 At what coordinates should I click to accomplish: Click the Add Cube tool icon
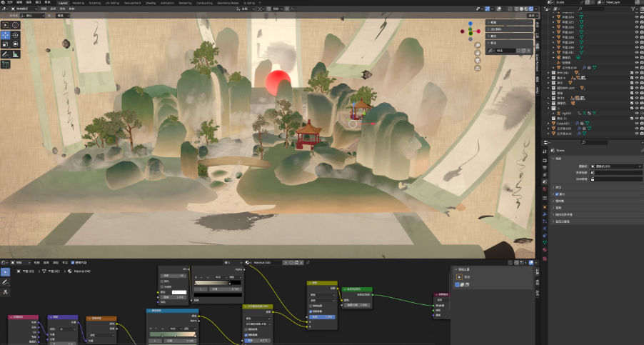click(6, 64)
